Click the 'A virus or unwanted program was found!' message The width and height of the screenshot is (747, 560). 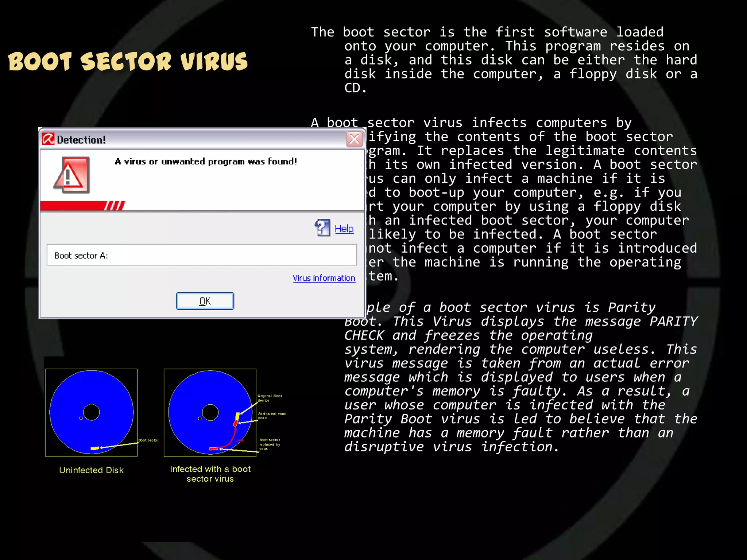pos(206,162)
